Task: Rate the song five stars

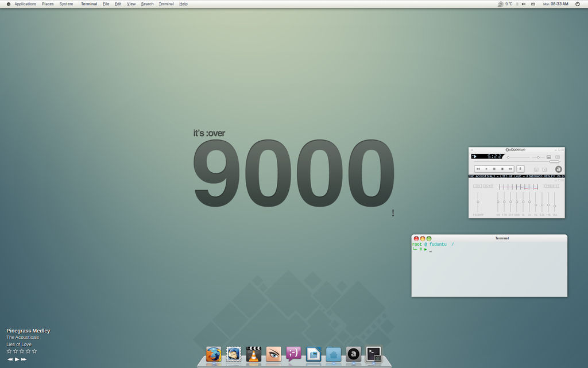Action: (x=34, y=351)
